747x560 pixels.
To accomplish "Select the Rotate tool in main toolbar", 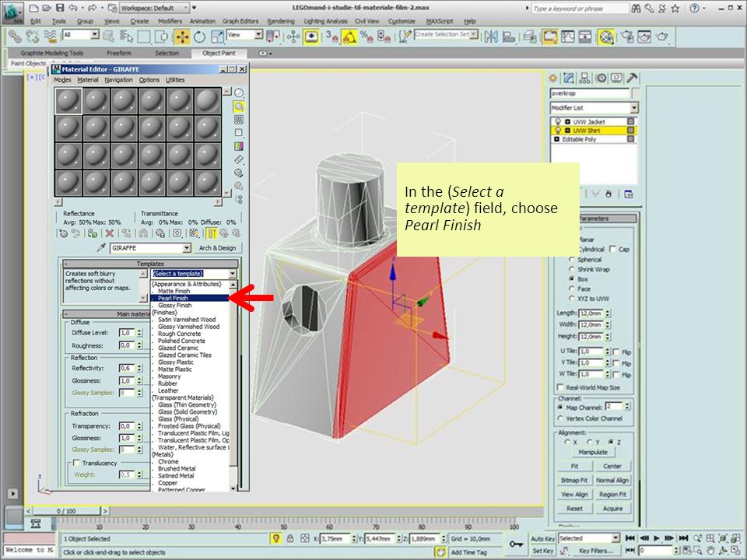I will pos(200,37).
